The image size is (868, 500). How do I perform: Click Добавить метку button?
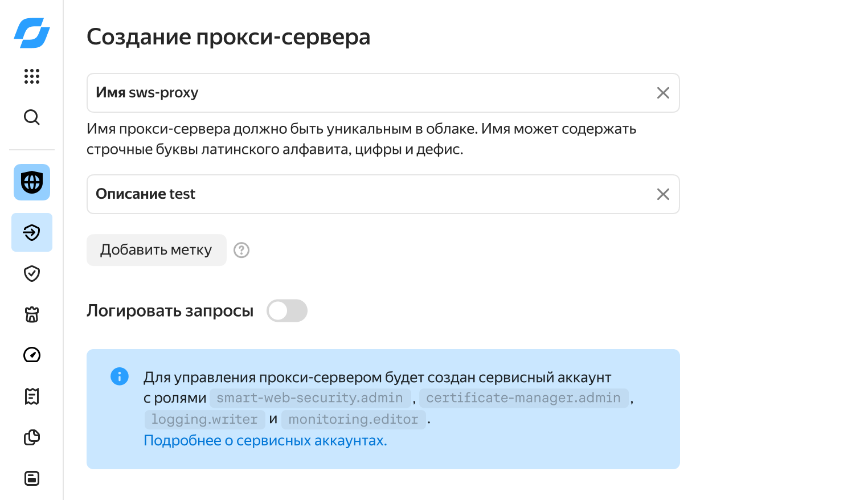pyautogui.click(x=157, y=250)
